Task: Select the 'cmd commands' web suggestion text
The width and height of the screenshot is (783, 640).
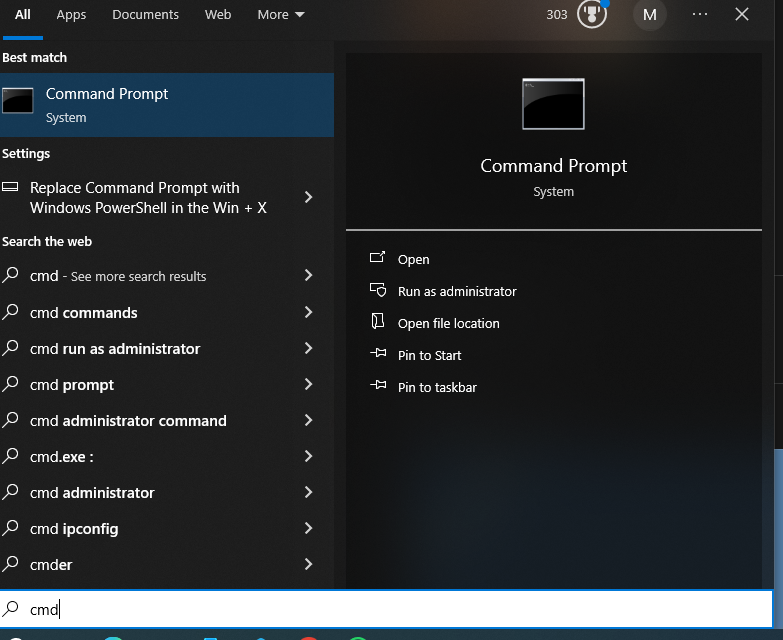Action: point(83,313)
